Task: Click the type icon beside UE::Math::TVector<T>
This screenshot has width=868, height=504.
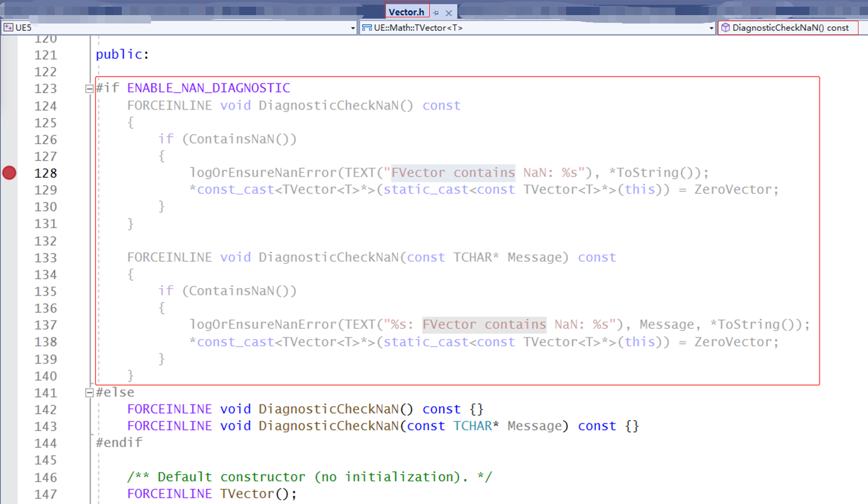Action: click(x=367, y=27)
